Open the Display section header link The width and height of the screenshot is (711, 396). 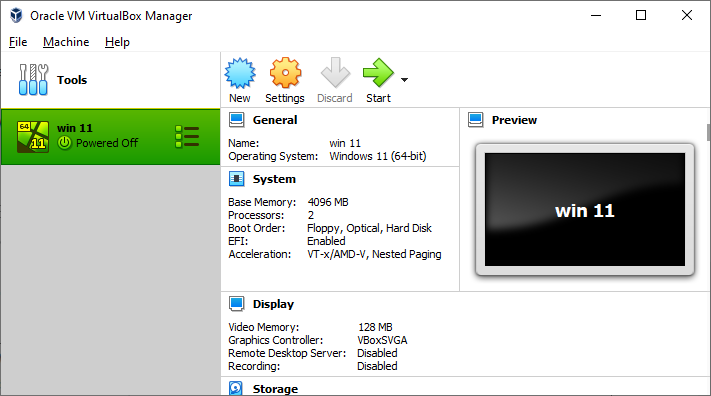coord(273,304)
